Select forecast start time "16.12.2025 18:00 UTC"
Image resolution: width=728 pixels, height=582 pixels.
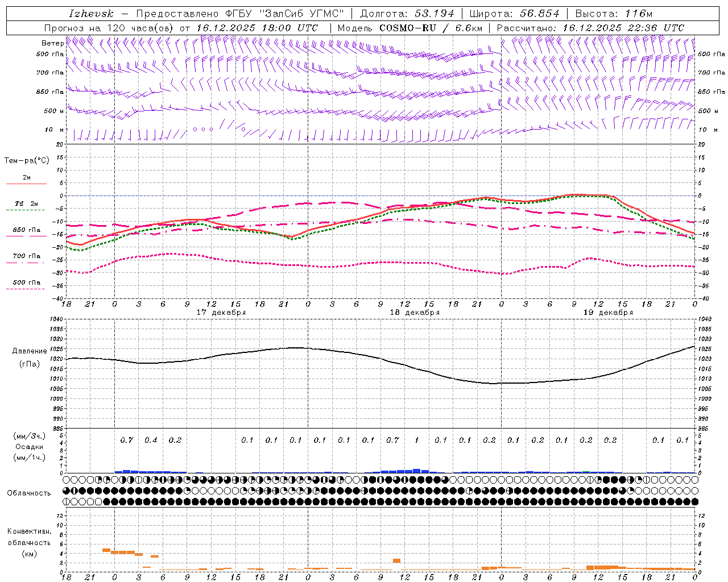pyautogui.click(x=257, y=28)
